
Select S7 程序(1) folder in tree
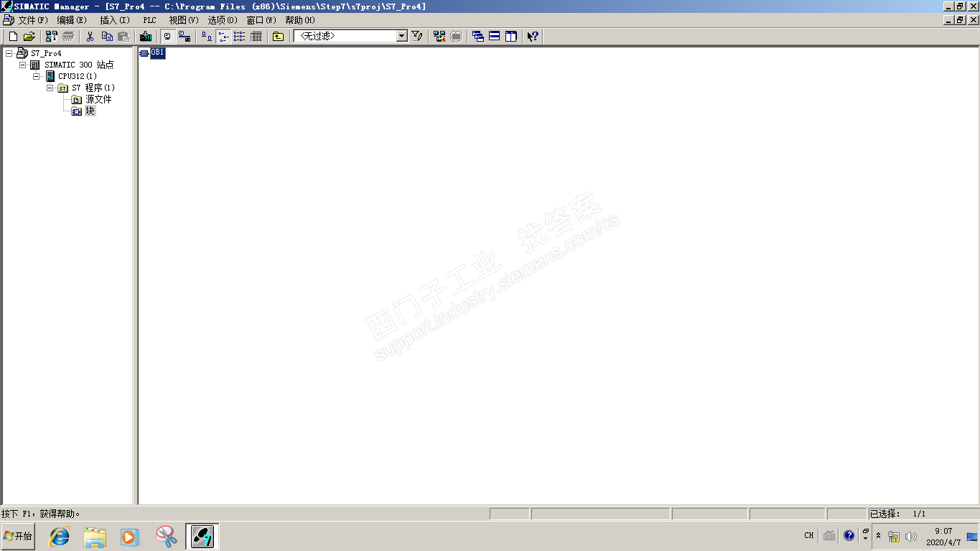point(93,88)
